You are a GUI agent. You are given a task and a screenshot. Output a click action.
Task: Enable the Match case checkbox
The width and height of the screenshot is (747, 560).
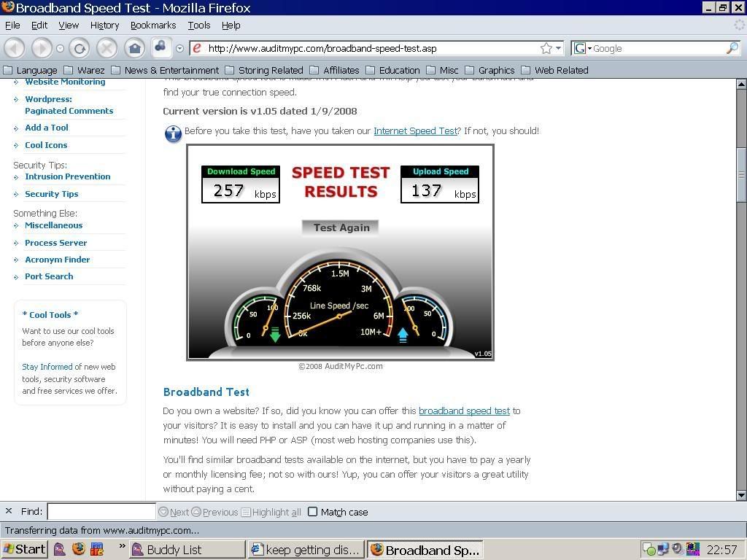313,512
